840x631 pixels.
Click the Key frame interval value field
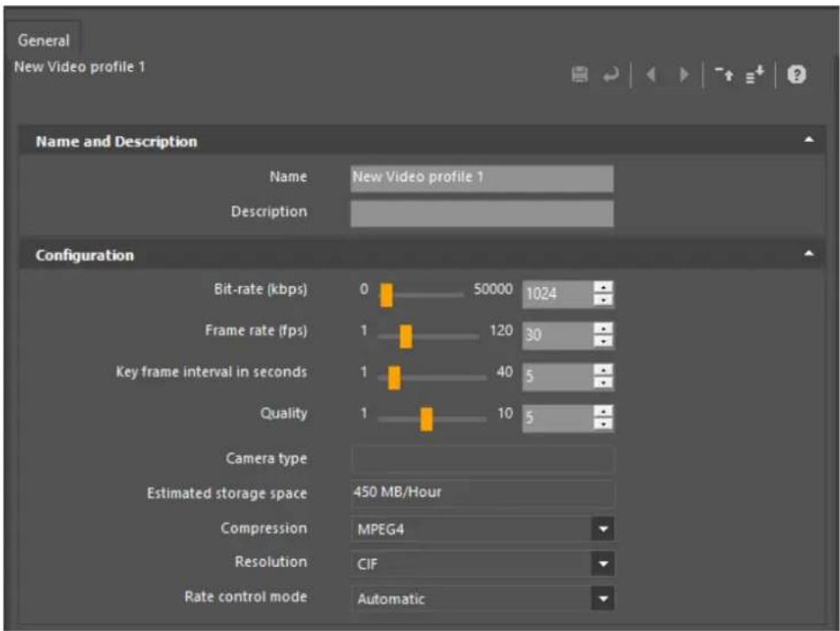[x=558, y=377]
